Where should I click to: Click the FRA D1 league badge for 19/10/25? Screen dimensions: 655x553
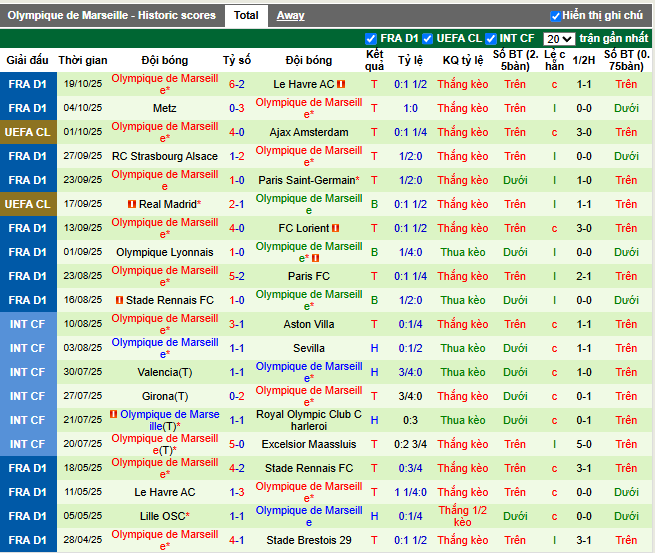26,84
